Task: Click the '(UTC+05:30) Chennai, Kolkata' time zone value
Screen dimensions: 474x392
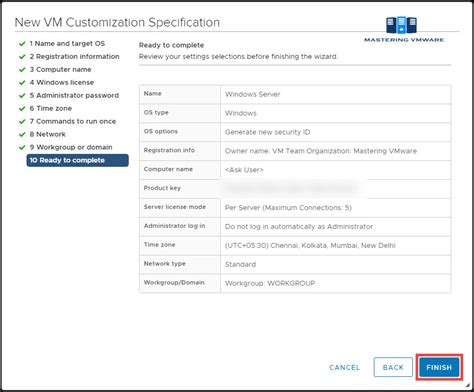Action: coord(310,246)
